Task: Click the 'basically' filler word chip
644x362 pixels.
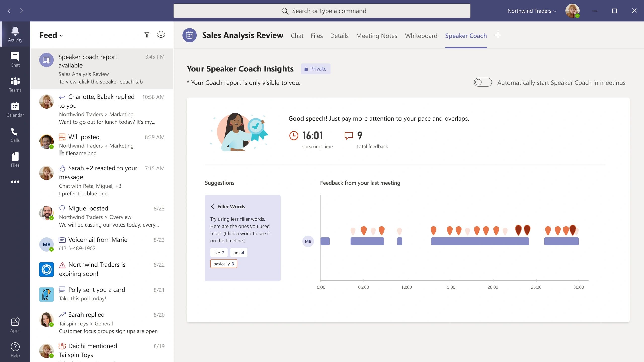Action: pos(223,264)
